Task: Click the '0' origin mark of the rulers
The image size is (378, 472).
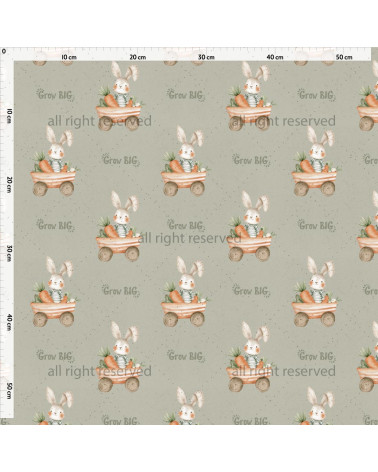Action: (4, 51)
